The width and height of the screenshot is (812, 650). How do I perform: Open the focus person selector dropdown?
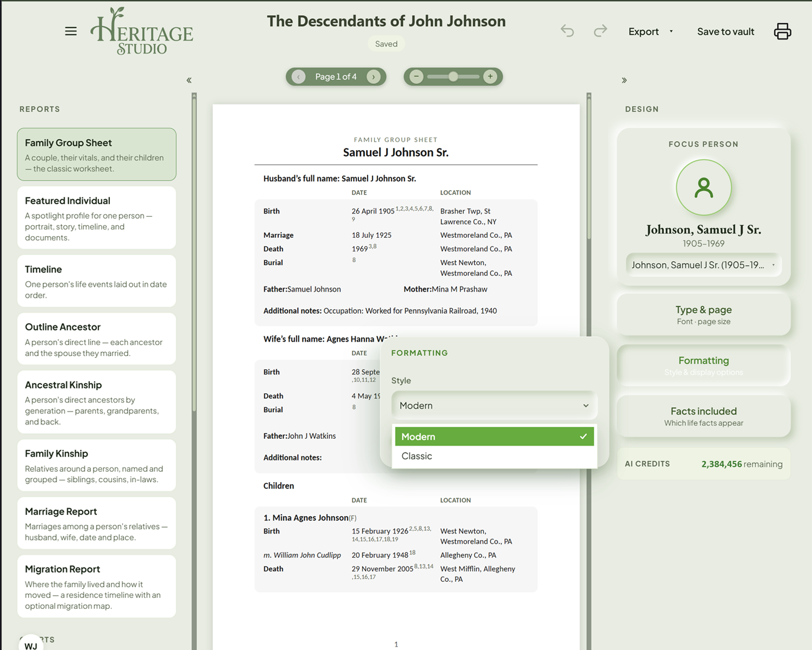(703, 265)
